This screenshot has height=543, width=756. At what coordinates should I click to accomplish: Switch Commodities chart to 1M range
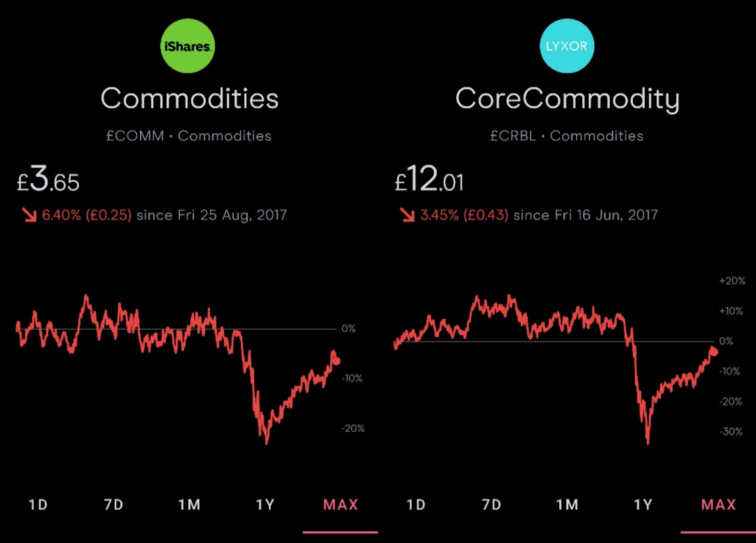pos(189,505)
